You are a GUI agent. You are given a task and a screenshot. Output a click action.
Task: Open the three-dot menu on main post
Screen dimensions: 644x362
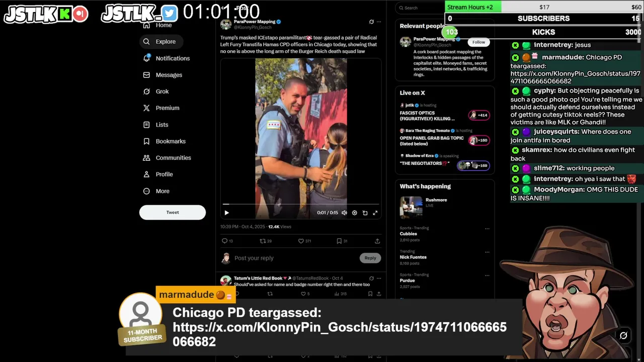(379, 22)
